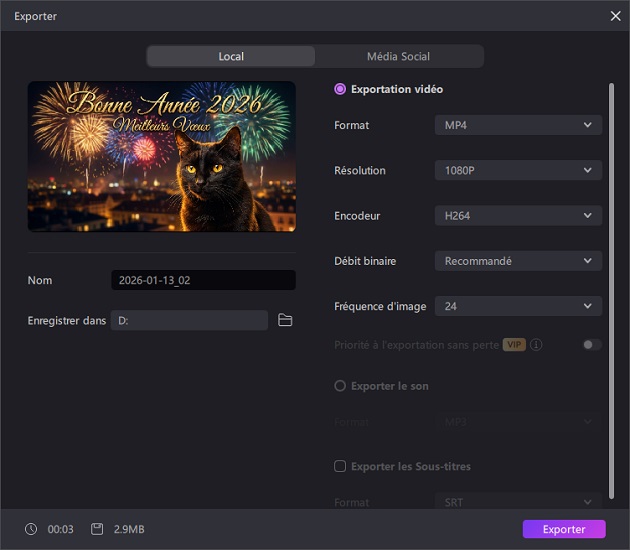Switch to the Local tab

(x=231, y=56)
